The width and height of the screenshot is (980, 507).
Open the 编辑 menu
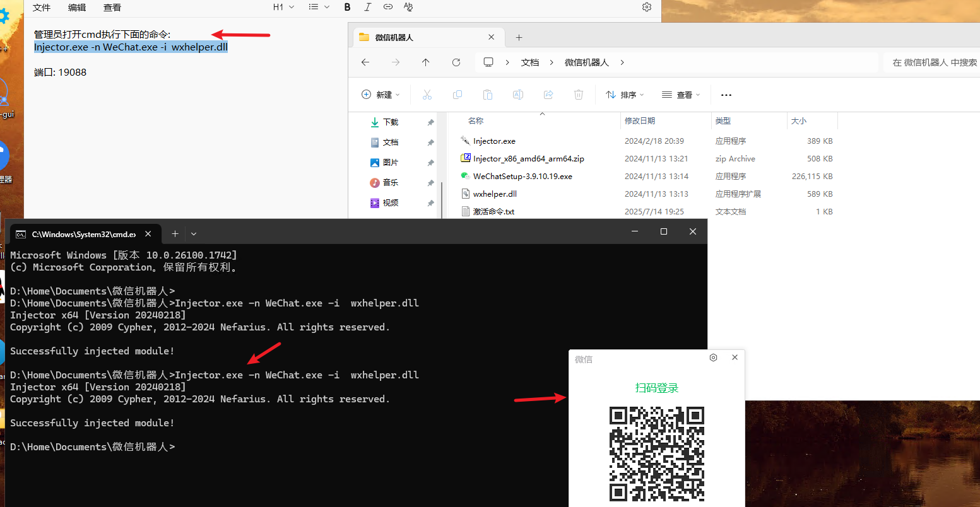[77, 8]
